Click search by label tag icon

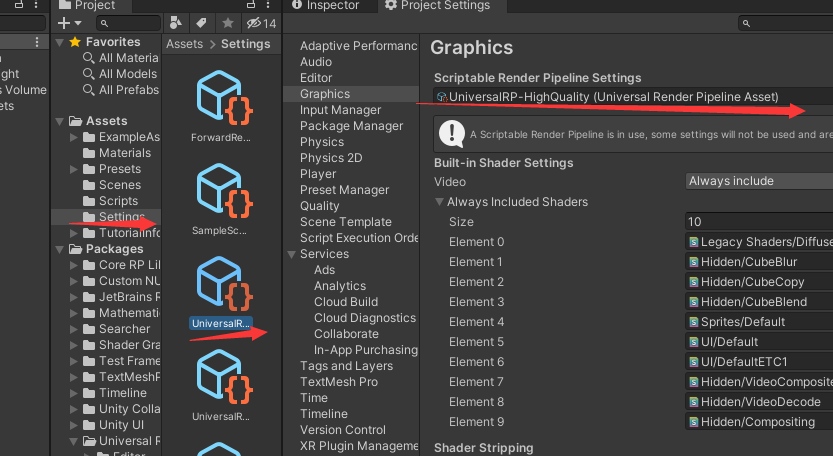201,23
